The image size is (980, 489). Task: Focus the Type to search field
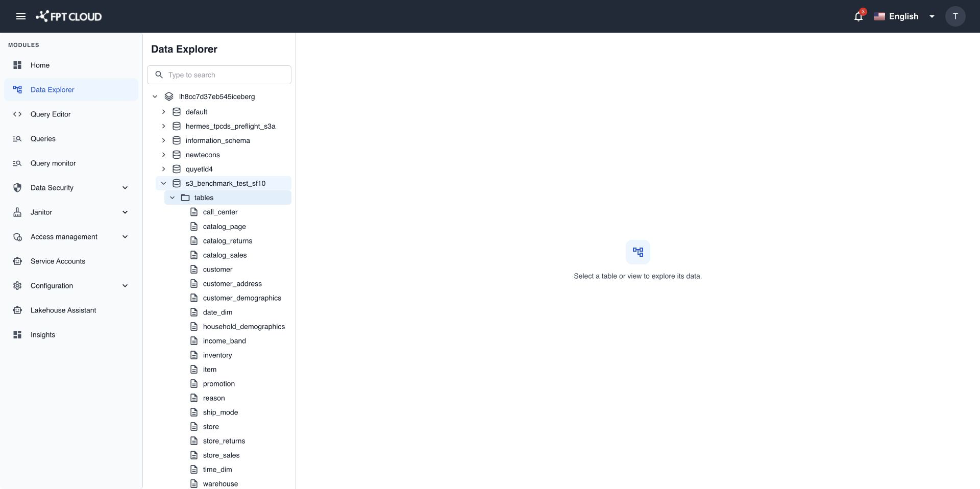[x=219, y=75]
